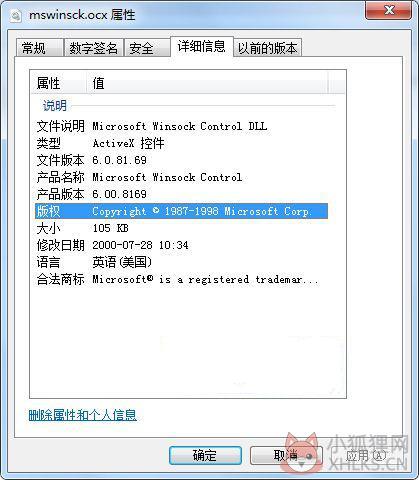
Task: Open the 删除属性和个人信息 link
Action: click(x=82, y=415)
